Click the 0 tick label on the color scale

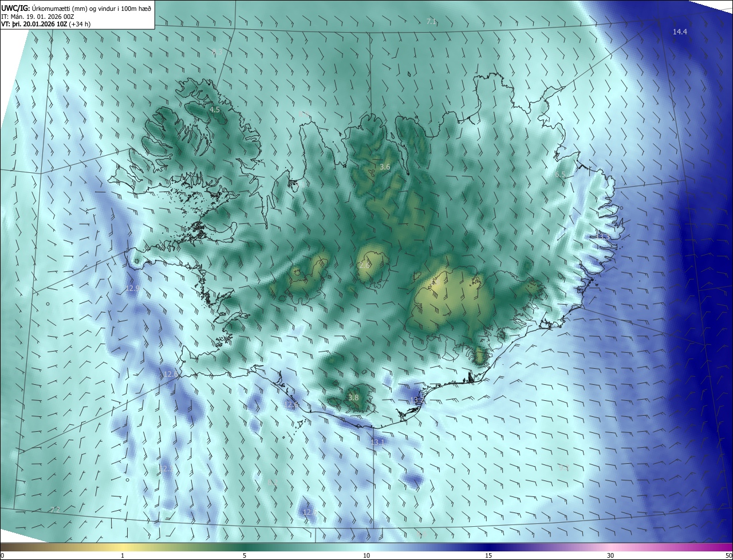pyautogui.click(x=2, y=555)
